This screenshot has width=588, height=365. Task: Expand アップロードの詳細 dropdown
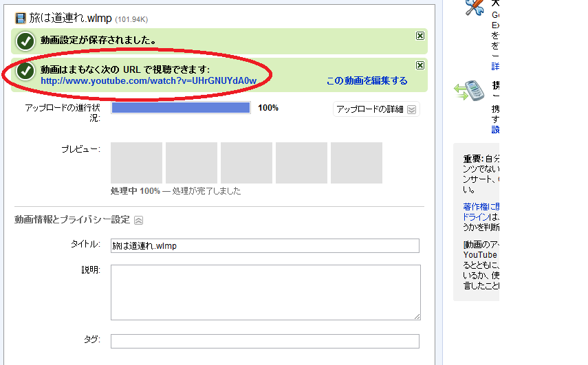pos(376,109)
